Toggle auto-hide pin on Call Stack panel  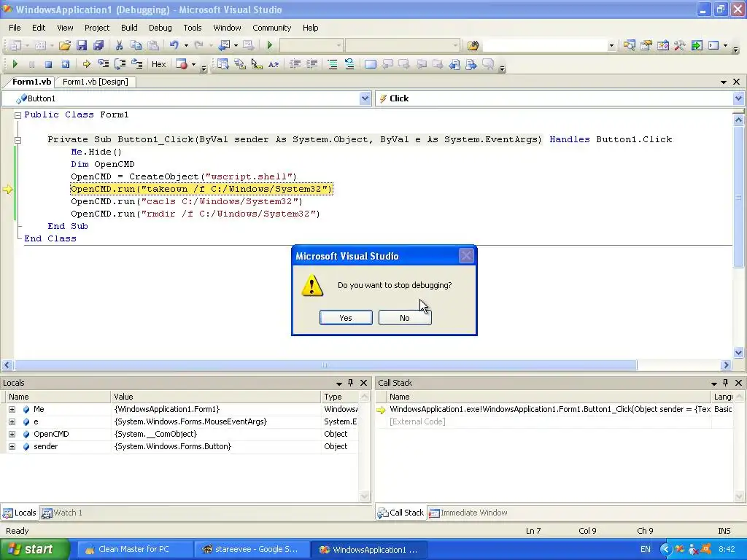pos(726,382)
